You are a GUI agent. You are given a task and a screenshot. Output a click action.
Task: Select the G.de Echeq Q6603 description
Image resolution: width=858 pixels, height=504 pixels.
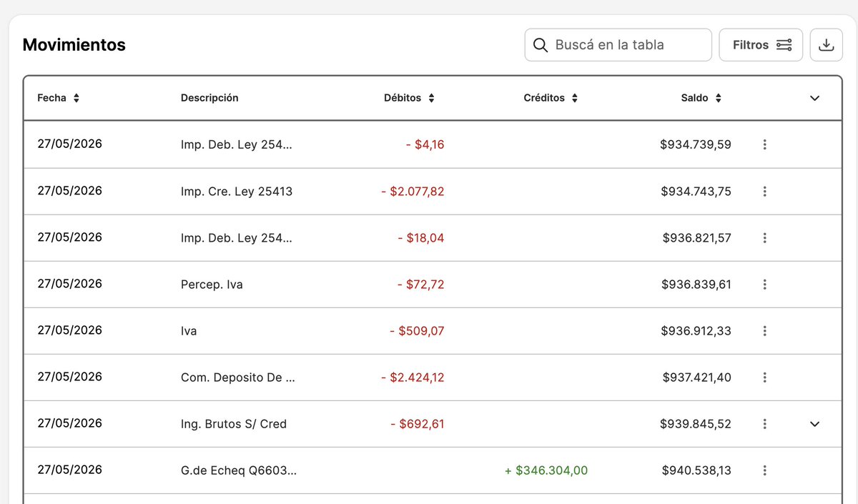238,470
